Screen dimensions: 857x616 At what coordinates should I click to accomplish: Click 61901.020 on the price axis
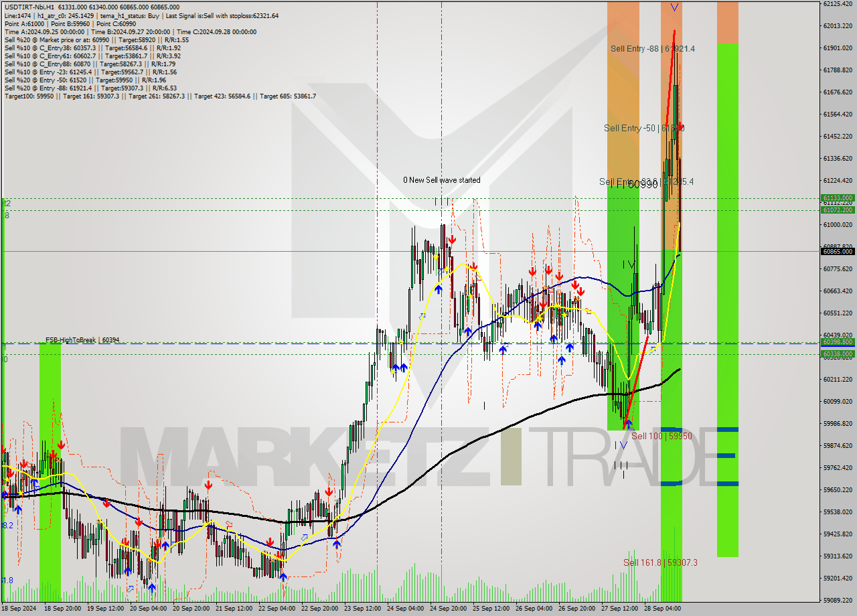(x=838, y=48)
